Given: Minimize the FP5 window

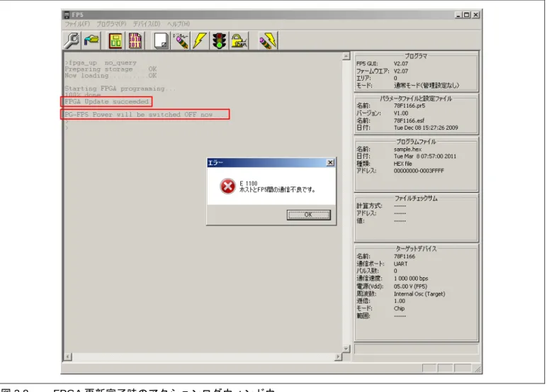Looking at the screenshot, I should pos(458,15).
